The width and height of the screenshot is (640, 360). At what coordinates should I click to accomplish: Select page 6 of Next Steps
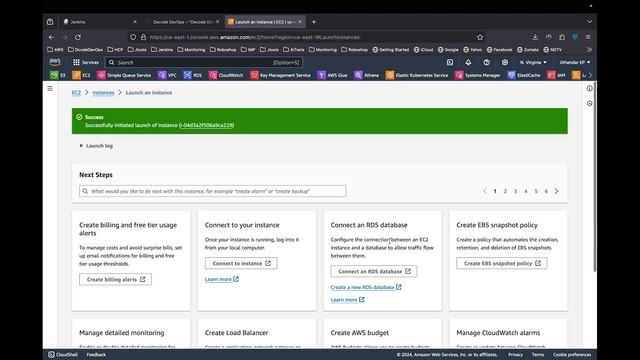546,191
